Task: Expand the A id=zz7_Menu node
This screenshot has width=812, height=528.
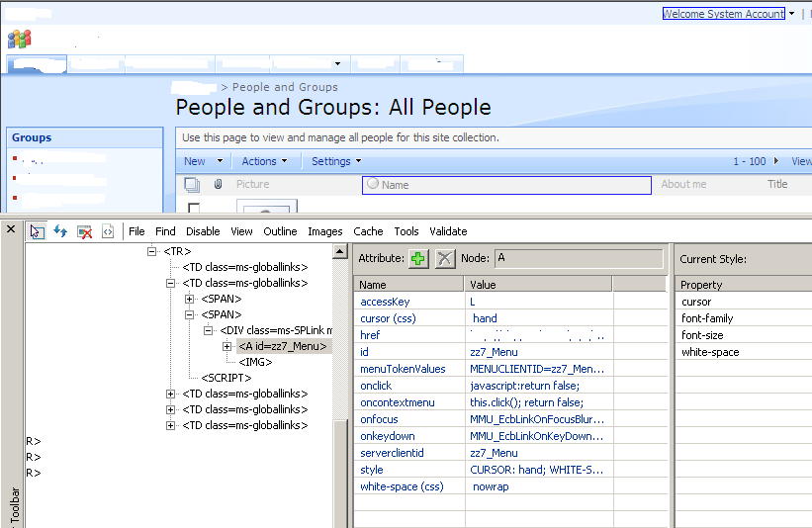Action: coord(226,346)
